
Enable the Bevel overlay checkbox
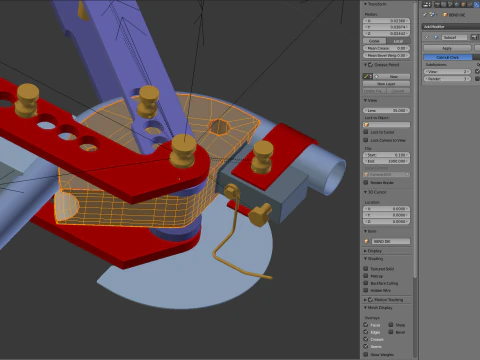pos(391,332)
